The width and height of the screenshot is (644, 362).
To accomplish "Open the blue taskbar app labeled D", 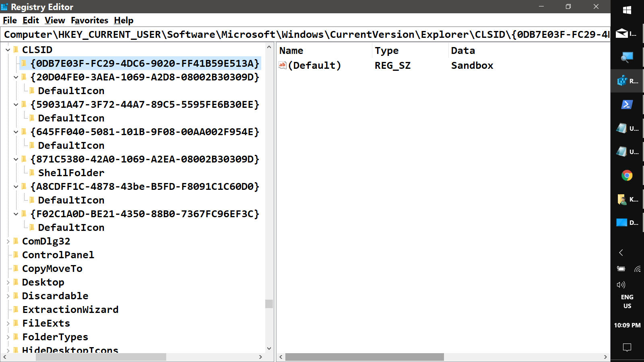I will 627,222.
